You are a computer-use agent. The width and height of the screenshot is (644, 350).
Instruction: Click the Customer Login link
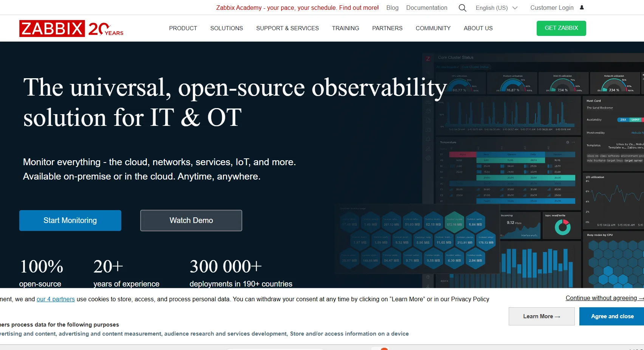click(x=552, y=8)
